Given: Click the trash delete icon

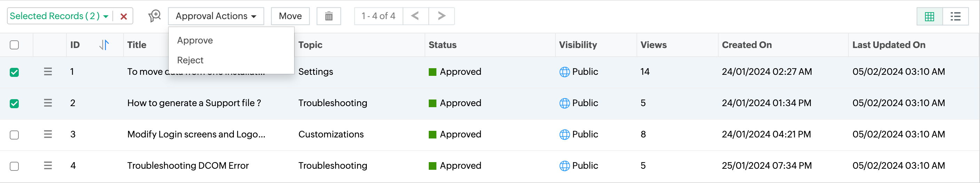Looking at the screenshot, I should tap(329, 16).
